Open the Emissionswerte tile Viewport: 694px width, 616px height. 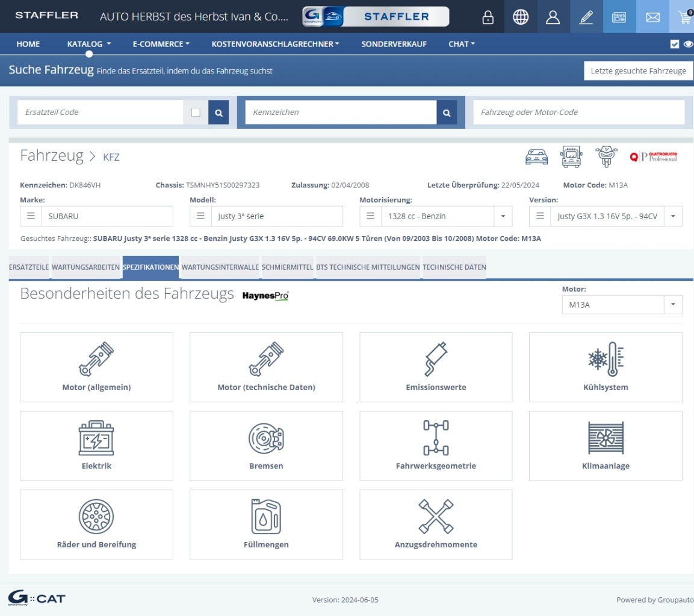(436, 367)
